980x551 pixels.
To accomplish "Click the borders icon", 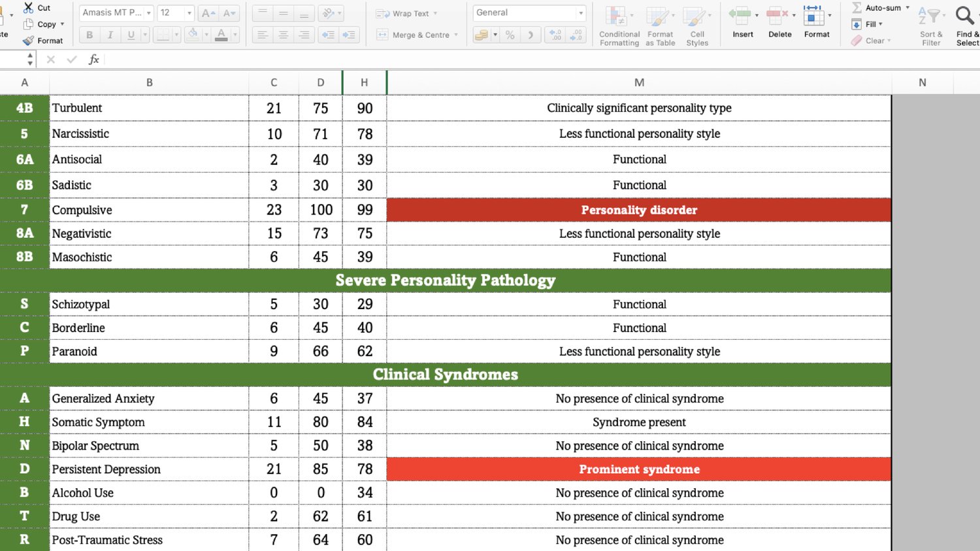I will 163,35.
